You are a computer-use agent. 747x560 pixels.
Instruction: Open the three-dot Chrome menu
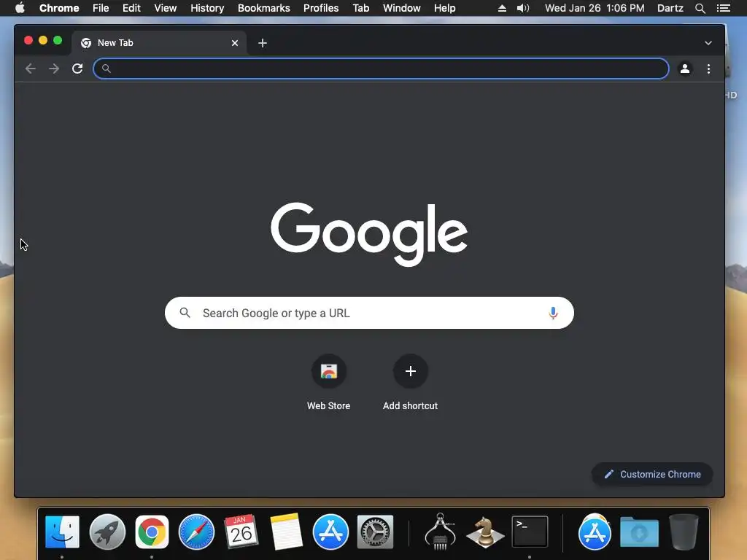tap(708, 69)
